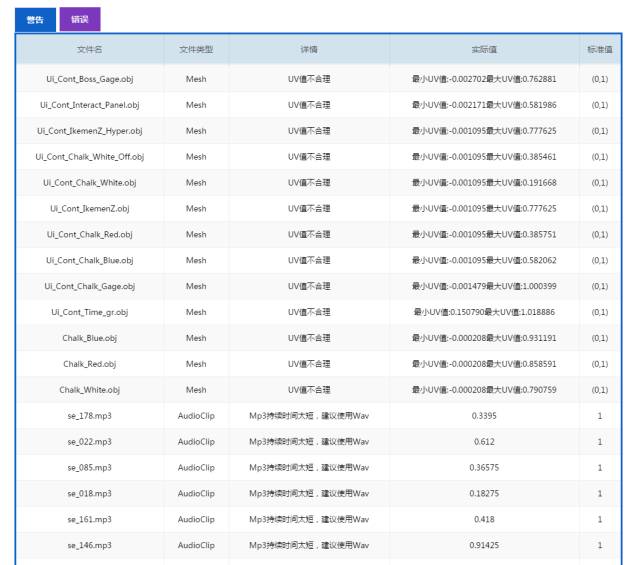The width and height of the screenshot is (640, 565).
Task: Click the UV value ending in 0.931191
Action: tap(484, 338)
